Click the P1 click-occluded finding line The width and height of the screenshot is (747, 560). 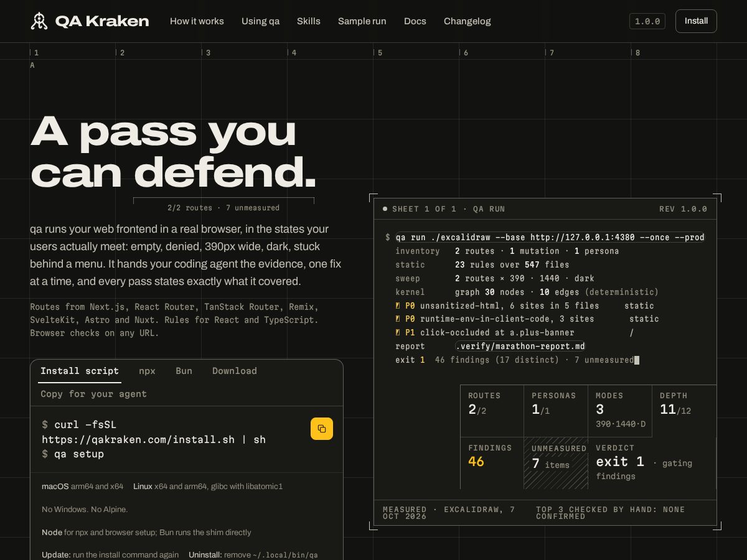(x=514, y=332)
